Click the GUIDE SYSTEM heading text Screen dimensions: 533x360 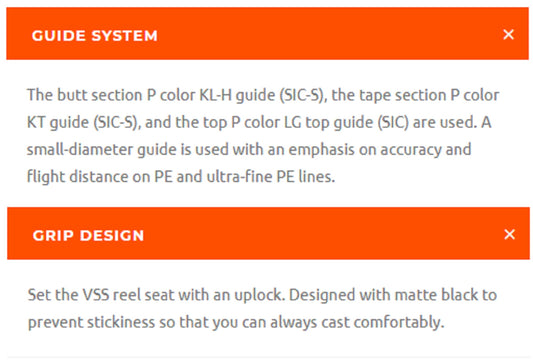pyautogui.click(x=94, y=36)
